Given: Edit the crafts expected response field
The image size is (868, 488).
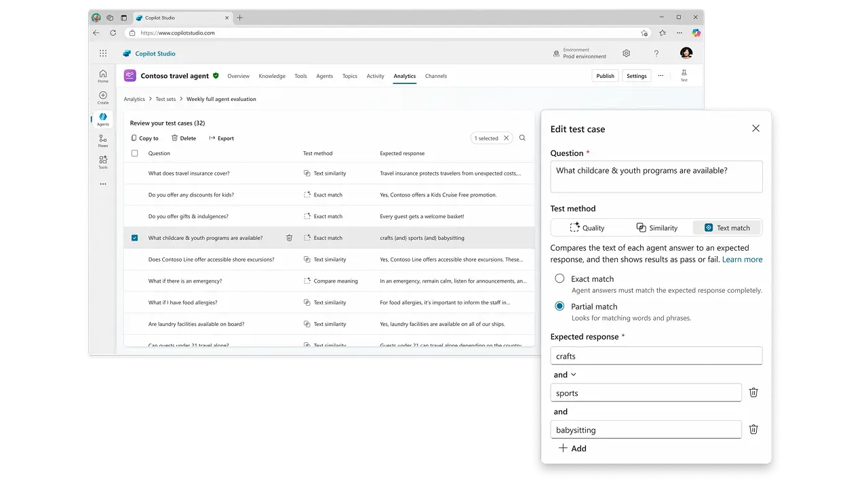Looking at the screenshot, I should 656,356.
